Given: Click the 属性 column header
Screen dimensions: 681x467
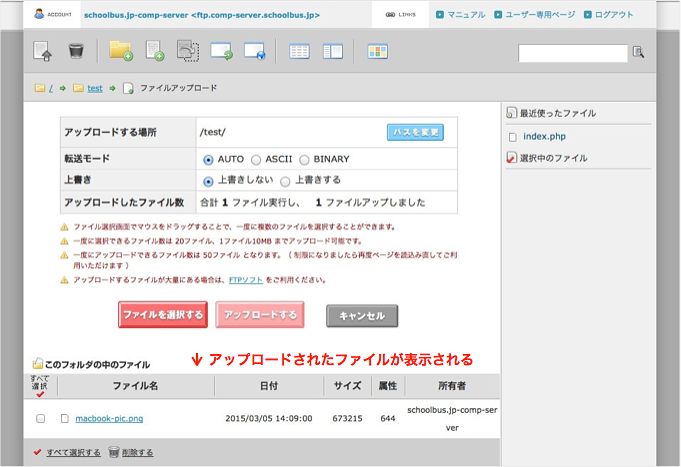Looking at the screenshot, I should click(x=387, y=386).
